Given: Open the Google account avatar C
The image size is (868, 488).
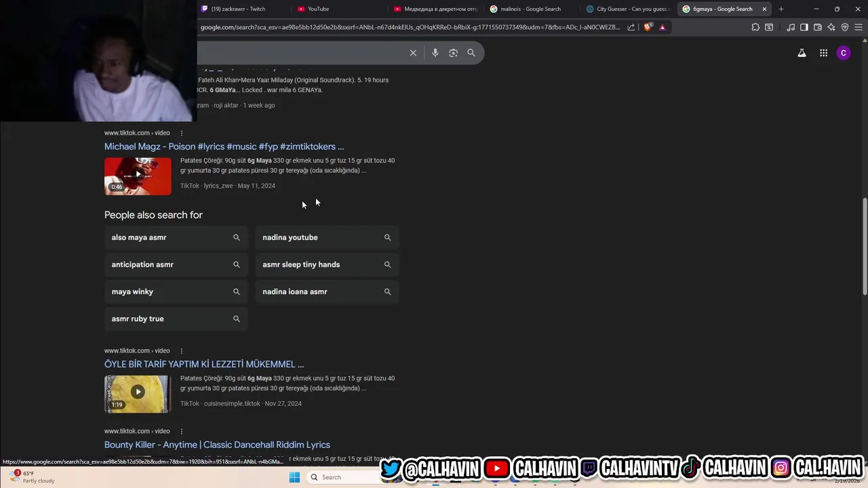Looking at the screenshot, I should coord(844,53).
